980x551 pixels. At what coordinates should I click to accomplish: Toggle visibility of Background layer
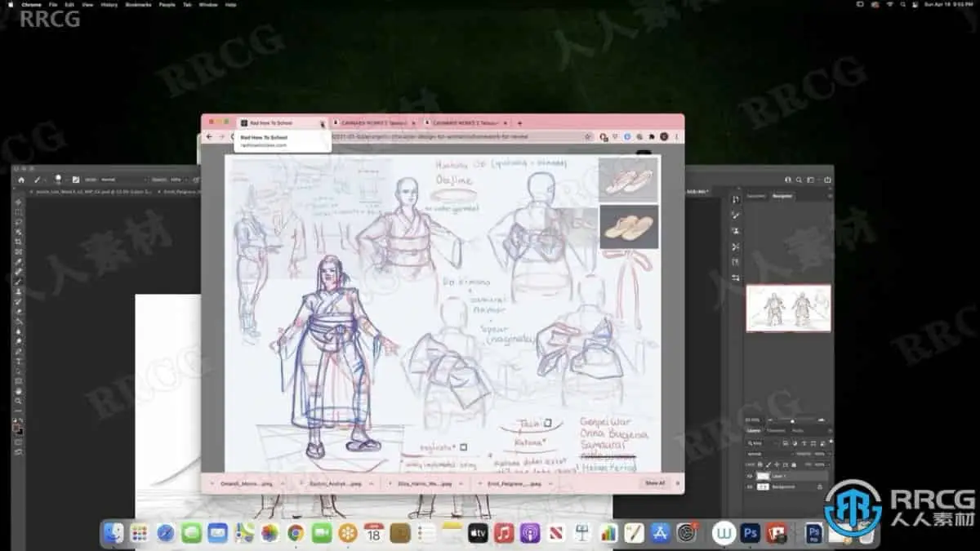point(751,487)
